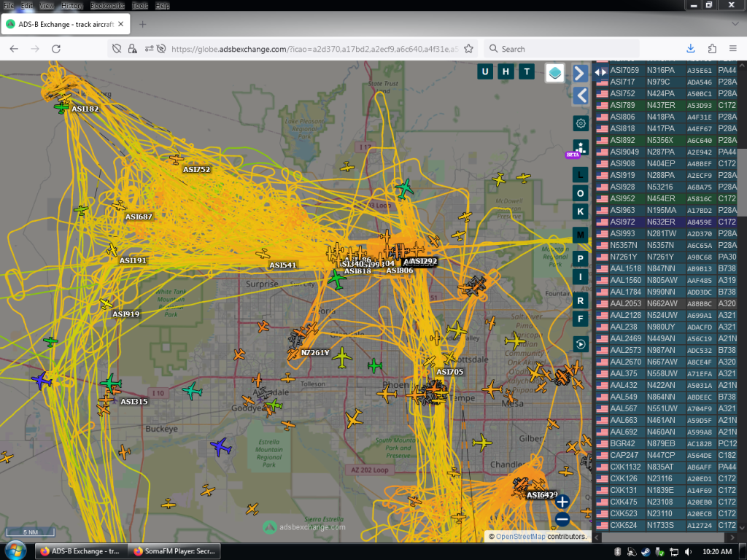747x560 pixels.
Task: Select the ASI752 aircraft marker
Action: point(177,158)
